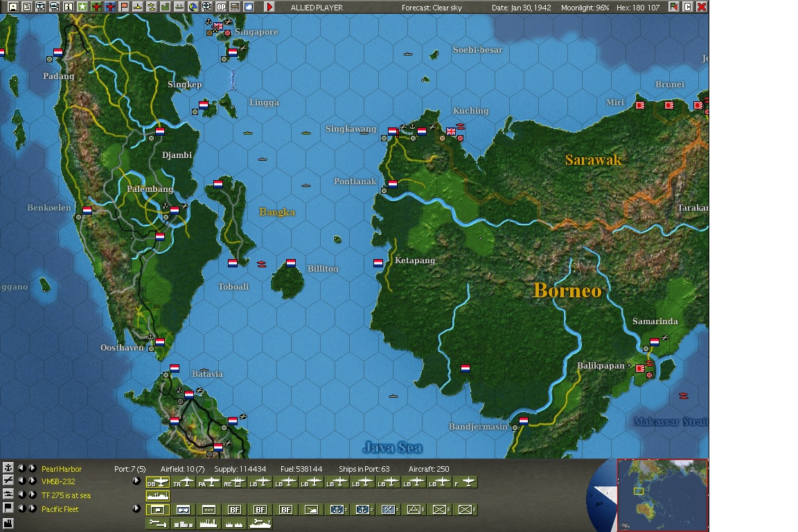Screen dimensions: 798x532
Task: Click the small factories light industry icon
Action: pos(234,524)
